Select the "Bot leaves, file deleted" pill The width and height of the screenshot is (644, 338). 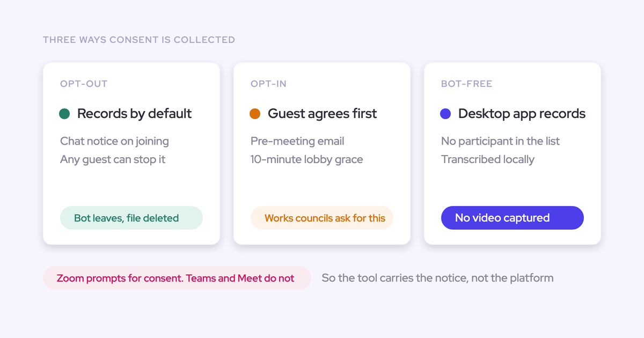click(x=131, y=218)
